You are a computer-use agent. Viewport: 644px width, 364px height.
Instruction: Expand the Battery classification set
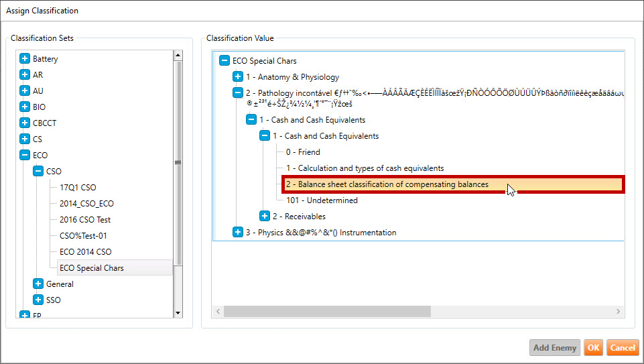25,59
